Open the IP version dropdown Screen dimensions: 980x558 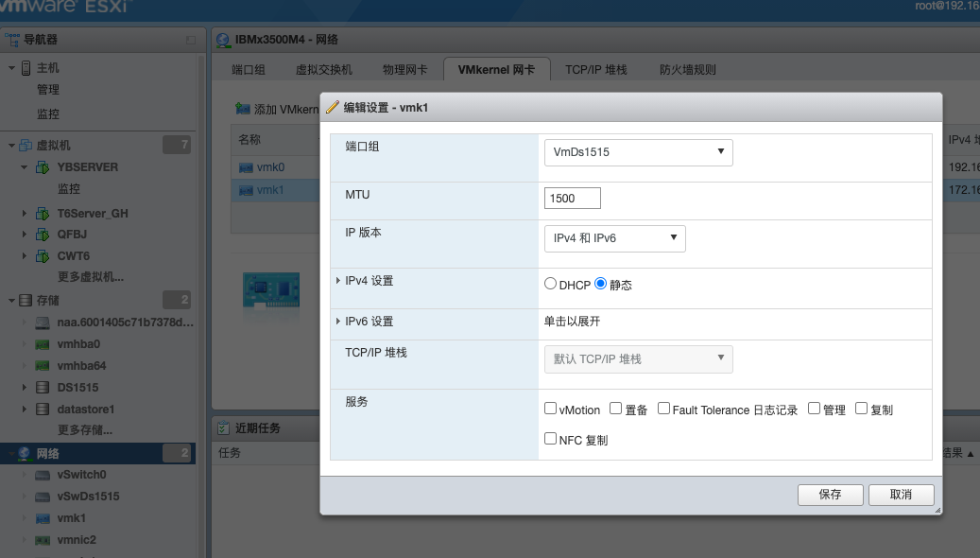(614, 238)
